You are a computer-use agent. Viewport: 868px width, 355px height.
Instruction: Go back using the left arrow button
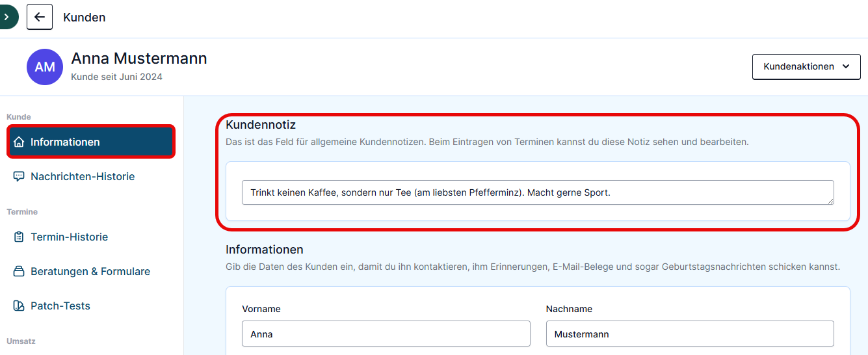(x=40, y=17)
